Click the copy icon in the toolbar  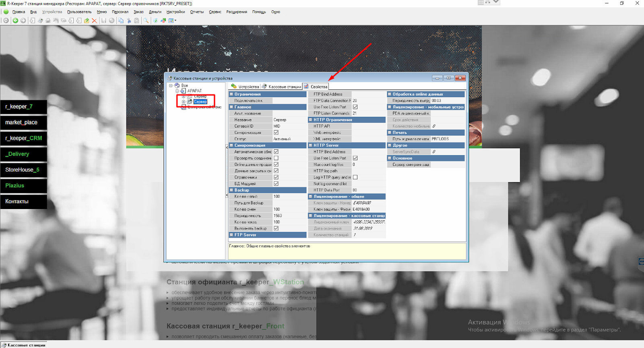[121, 21]
